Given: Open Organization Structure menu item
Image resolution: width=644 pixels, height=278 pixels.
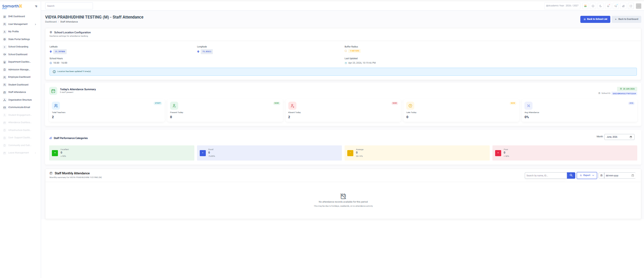Looking at the screenshot, I should point(20,100).
